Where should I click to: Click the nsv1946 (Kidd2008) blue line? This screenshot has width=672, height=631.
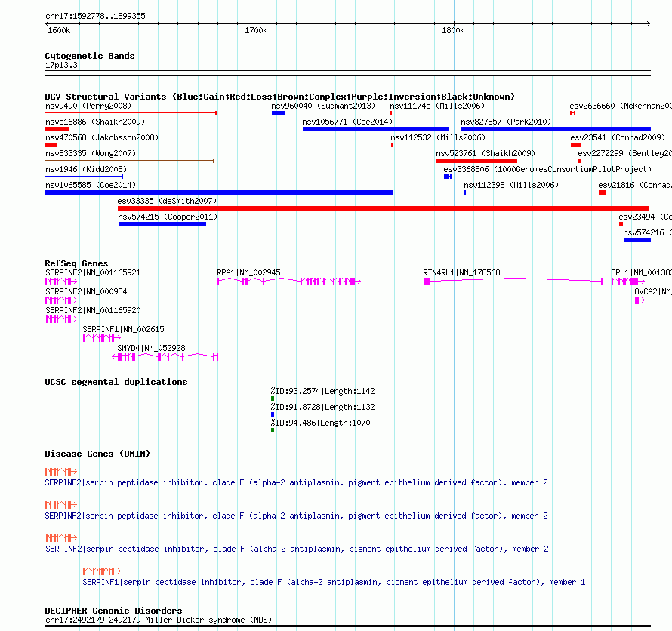(84, 177)
